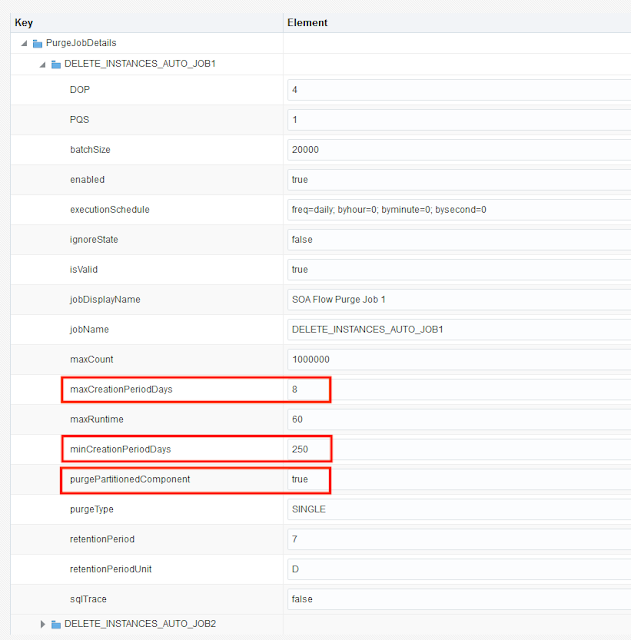Select the purgeType key label
631x640 pixels.
pyautogui.click(x=91, y=509)
